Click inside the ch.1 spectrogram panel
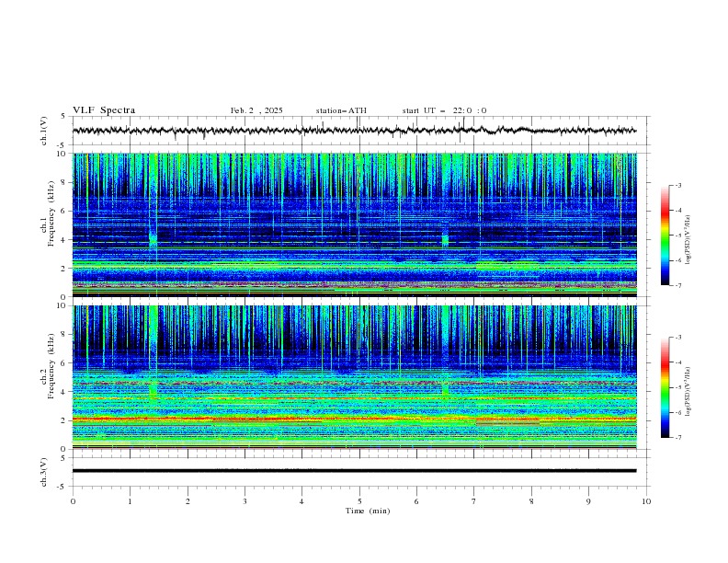Screen dimensions: 728x563 coord(355,224)
